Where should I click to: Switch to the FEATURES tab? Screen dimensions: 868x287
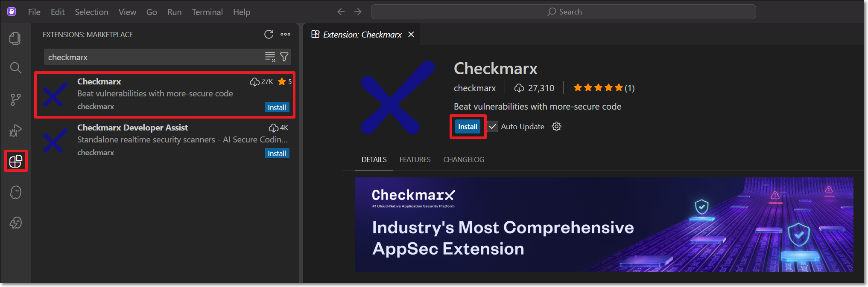[415, 159]
